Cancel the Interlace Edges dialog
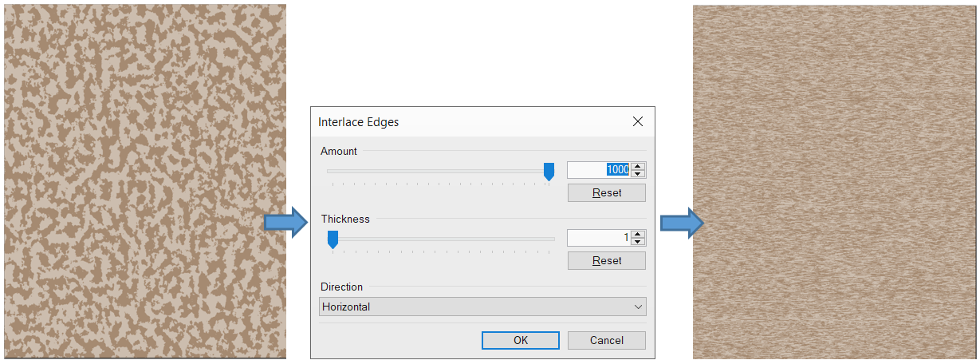Image resolution: width=980 pixels, height=364 pixels. coord(606,340)
